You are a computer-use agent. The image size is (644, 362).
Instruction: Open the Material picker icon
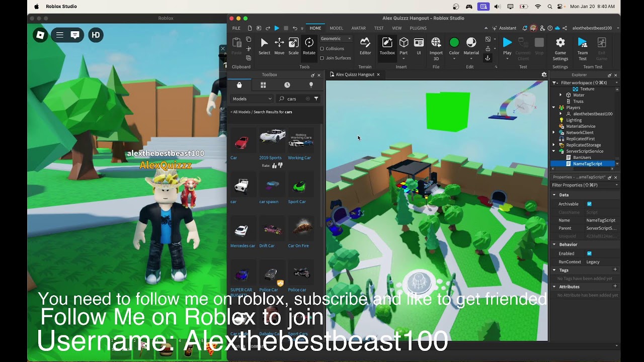click(471, 43)
